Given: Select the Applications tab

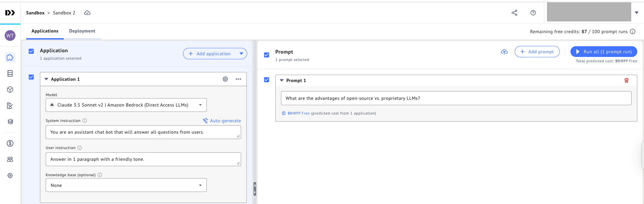Looking at the screenshot, I should click(45, 31).
